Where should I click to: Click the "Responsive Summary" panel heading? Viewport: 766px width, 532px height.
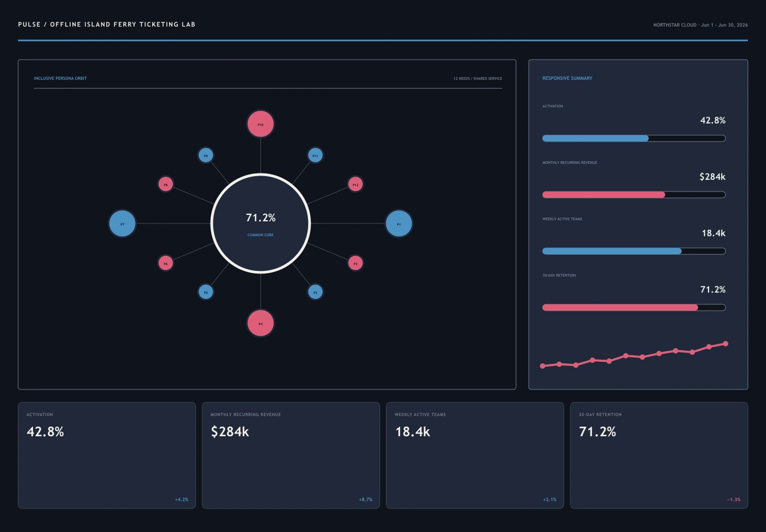[567, 78]
